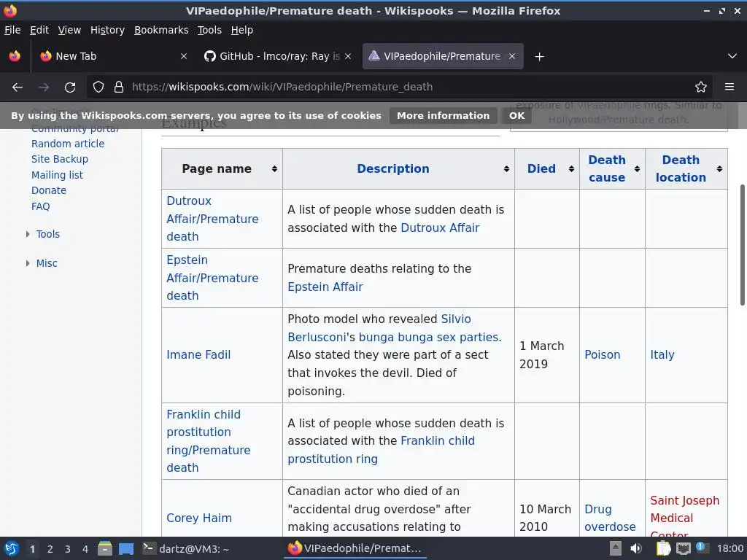
Task: Open Saint Joseph Medical Center red link
Action: (684, 517)
